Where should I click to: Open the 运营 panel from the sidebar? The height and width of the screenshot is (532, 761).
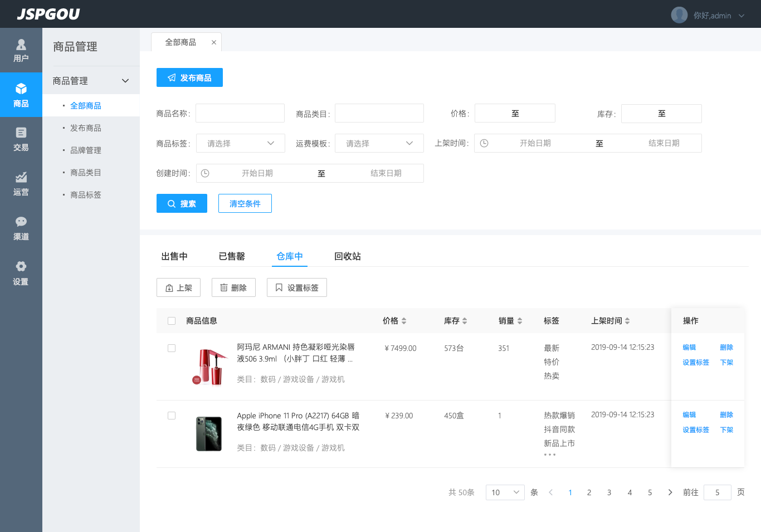(21, 184)
